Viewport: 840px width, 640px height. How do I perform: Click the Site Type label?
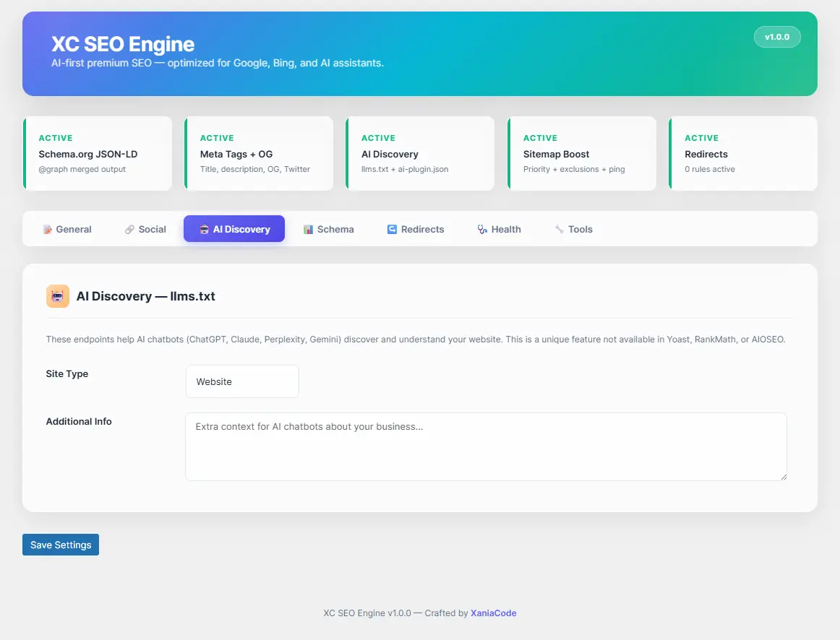pos(67,373)
